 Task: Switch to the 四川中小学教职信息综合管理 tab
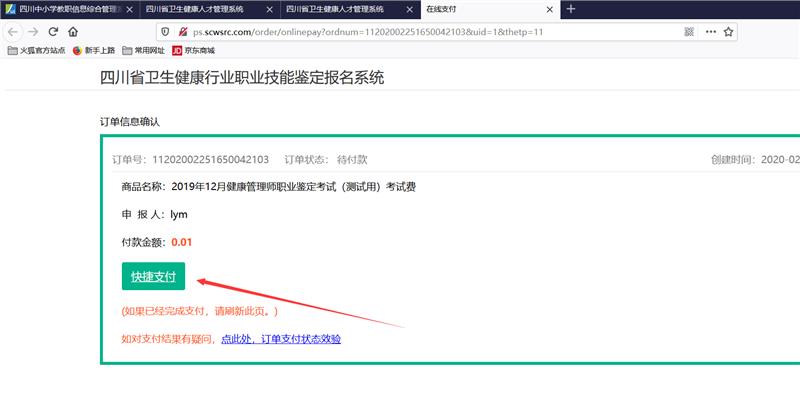click(70, 10)
